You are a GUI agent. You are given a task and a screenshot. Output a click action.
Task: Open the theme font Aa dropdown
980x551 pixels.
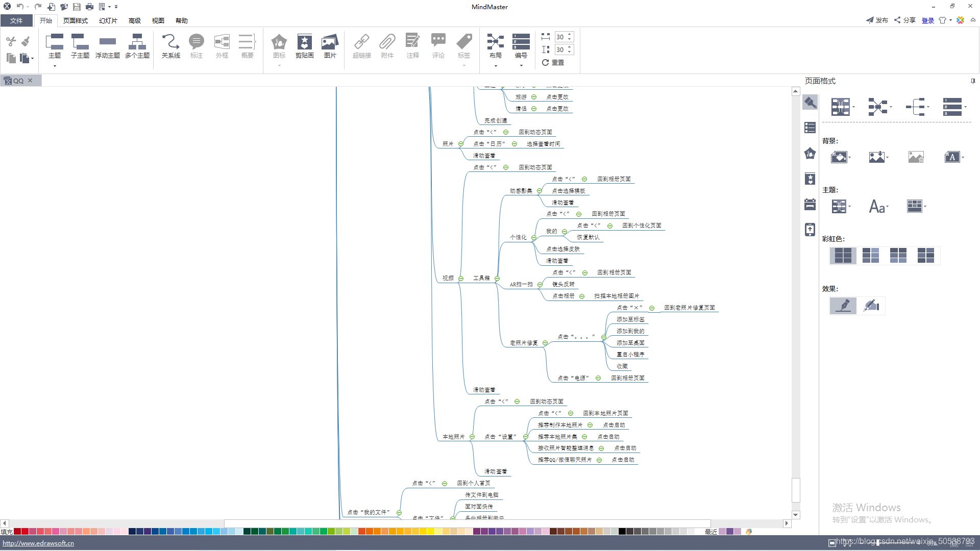(x=878, y=207)
